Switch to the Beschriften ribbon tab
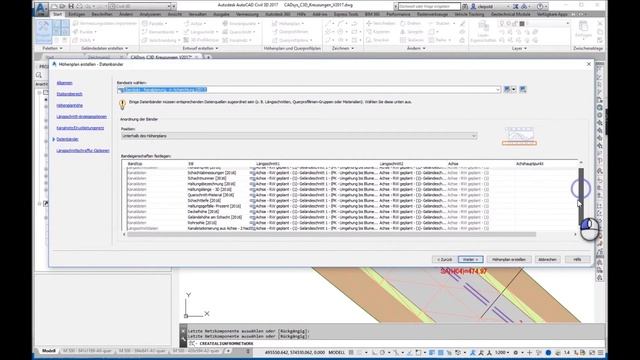Screen dimensions: 640x360 tap(102, 14)
